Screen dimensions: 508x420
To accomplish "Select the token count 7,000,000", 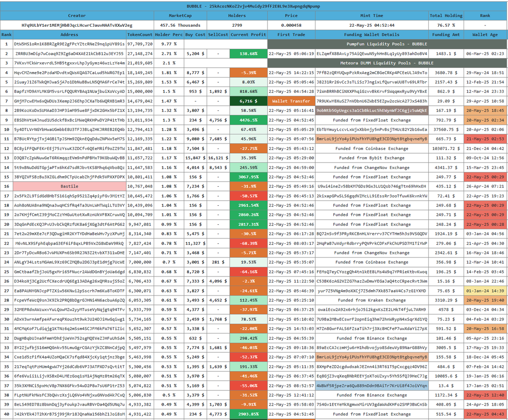I will [140, 262].
